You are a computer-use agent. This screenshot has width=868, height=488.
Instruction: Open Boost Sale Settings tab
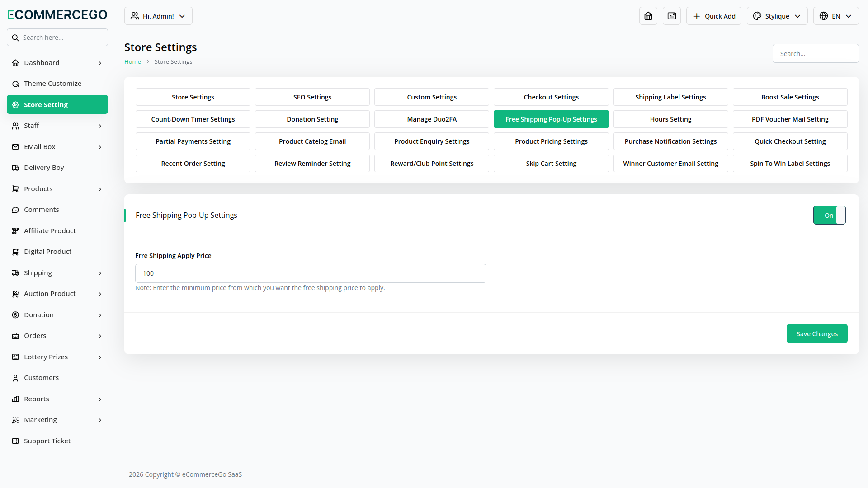pos(790,97)
